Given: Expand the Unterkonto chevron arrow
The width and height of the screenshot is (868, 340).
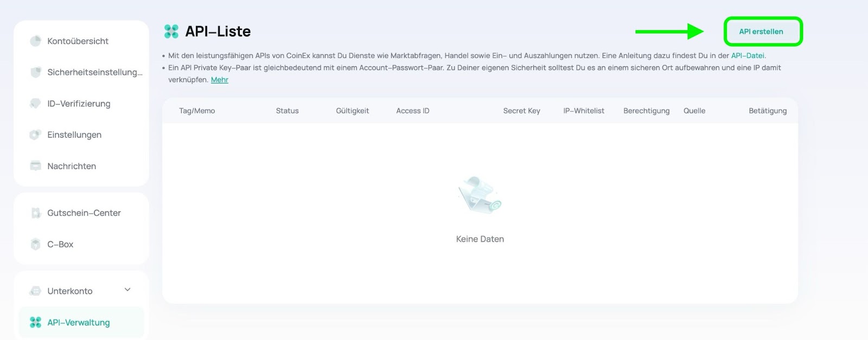Looking at the screenshot, I should tap(127, 290).
